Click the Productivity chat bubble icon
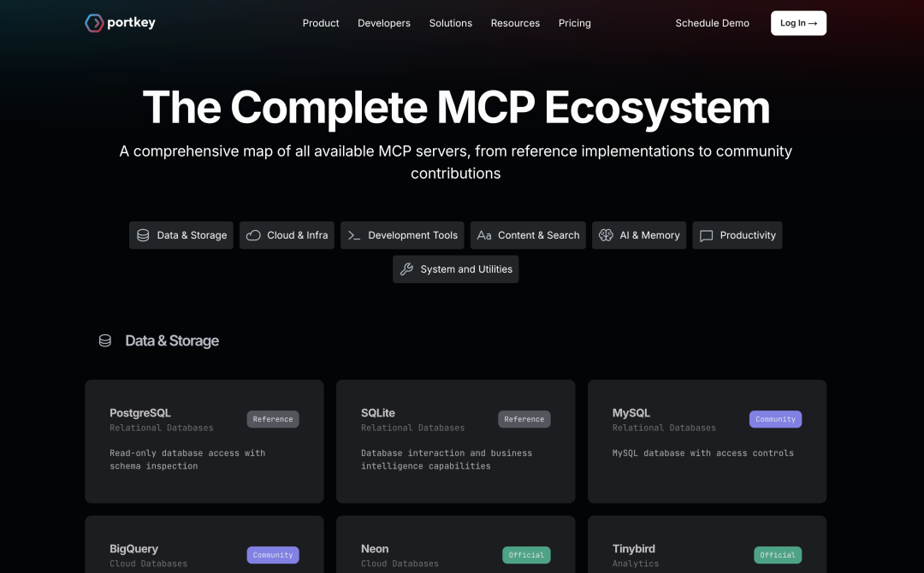 (707, 235)
